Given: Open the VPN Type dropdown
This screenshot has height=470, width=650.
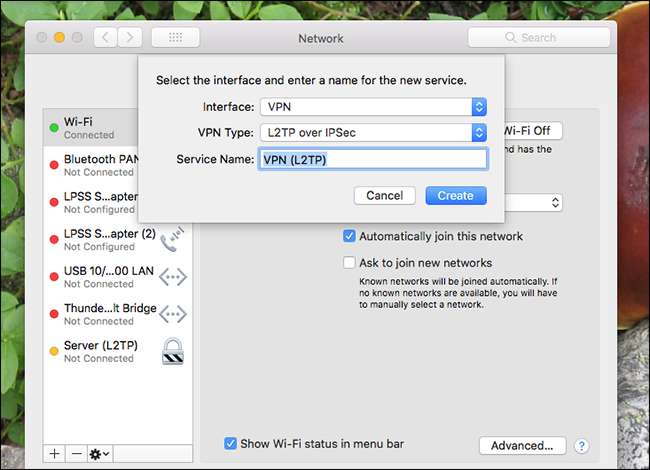Looking at the screenshot, I should pos(373,133).
